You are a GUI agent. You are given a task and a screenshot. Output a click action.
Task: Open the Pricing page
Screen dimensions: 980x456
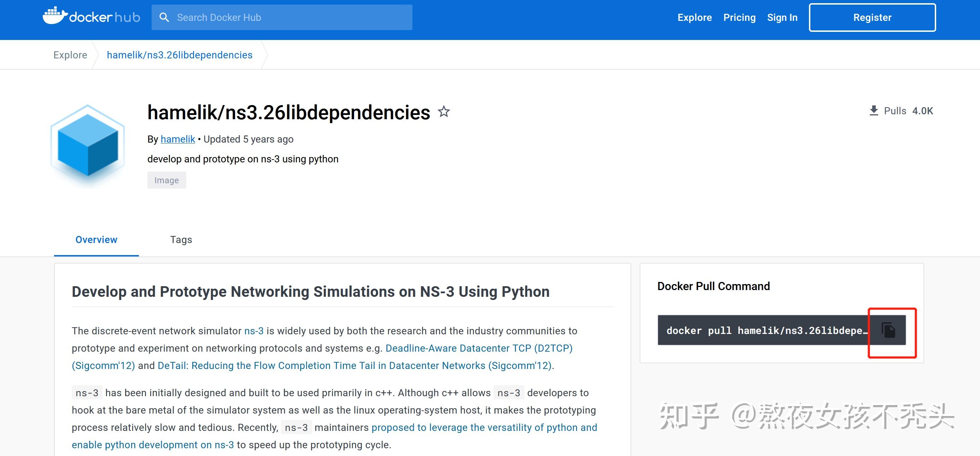pos(739,17)
